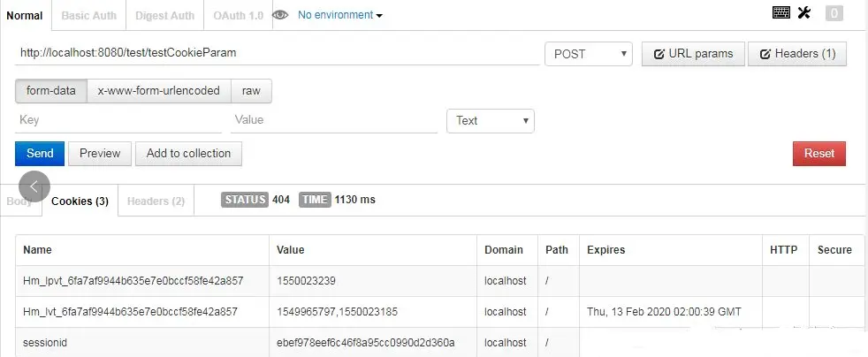Open the Headers (1) editor

click(796, 54)
